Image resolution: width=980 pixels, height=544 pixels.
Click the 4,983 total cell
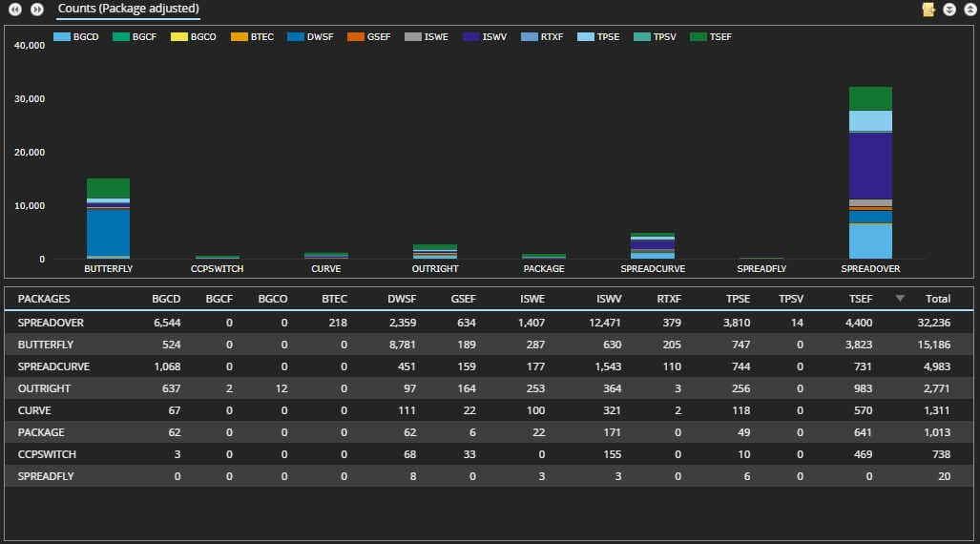[x=937, y=366]
